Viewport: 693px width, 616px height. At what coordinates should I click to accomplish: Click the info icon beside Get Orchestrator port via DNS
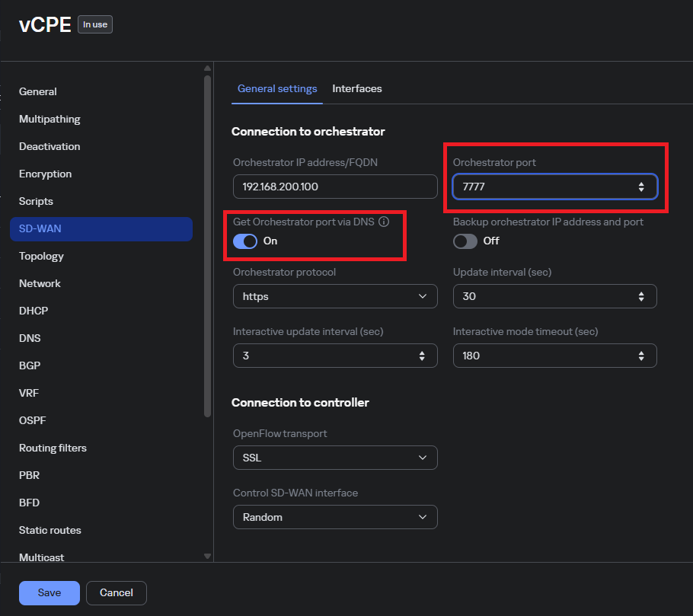coord(384,222)
